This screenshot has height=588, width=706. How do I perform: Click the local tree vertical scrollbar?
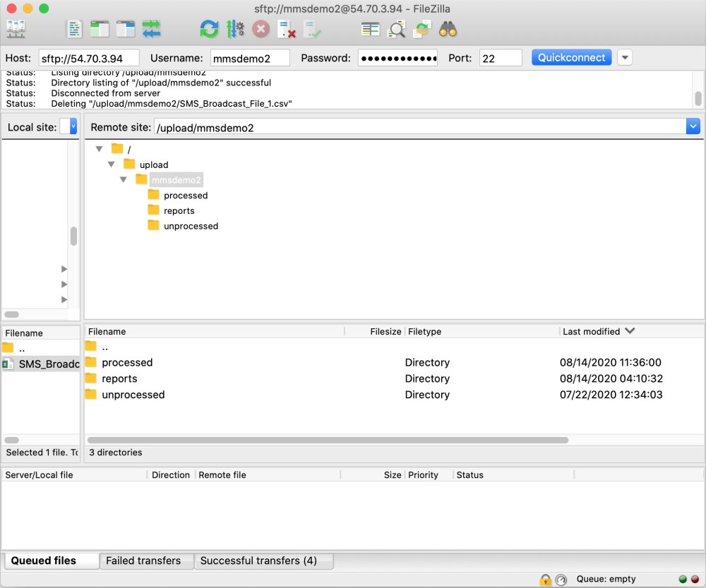74,236
